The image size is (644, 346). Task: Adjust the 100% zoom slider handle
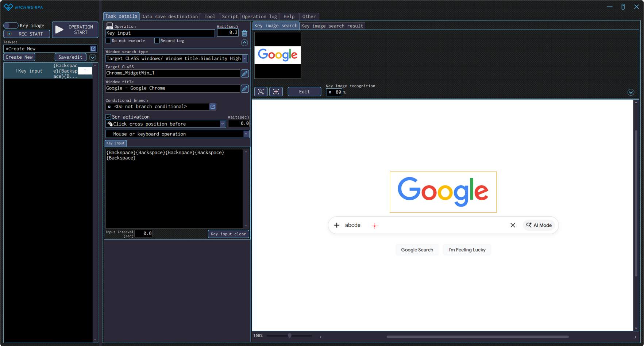[289, 336]
